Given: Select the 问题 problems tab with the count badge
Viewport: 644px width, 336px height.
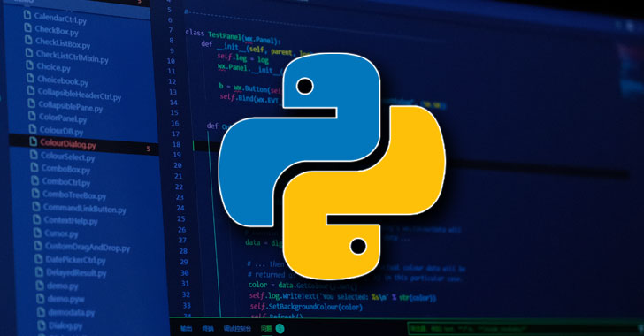Looking at the screenshot, I should pos(272,329).
